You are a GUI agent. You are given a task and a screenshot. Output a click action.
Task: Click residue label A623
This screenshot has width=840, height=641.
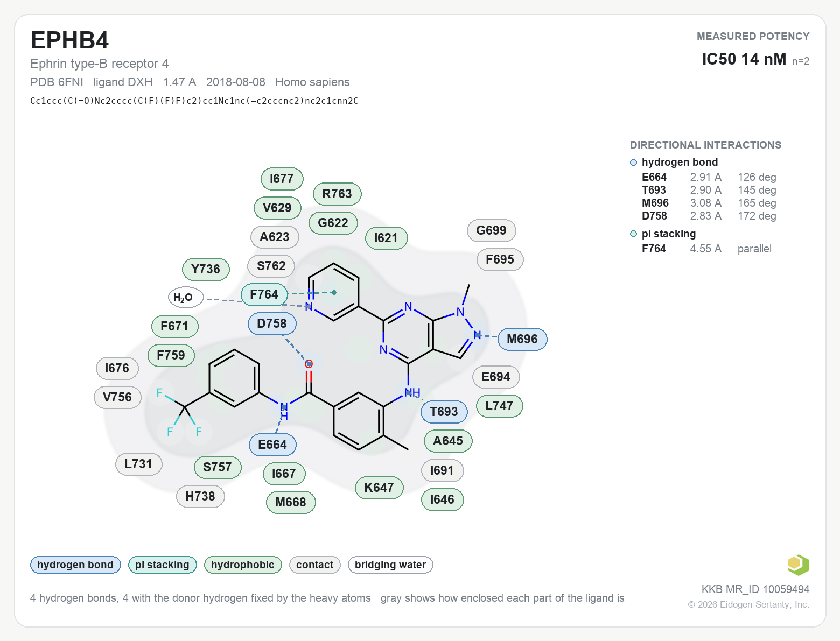point(275,237)
